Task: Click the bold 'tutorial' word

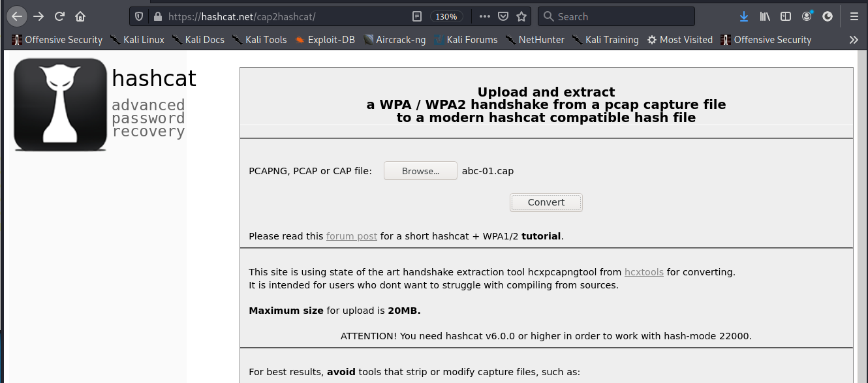Action: tap(541, 236)
